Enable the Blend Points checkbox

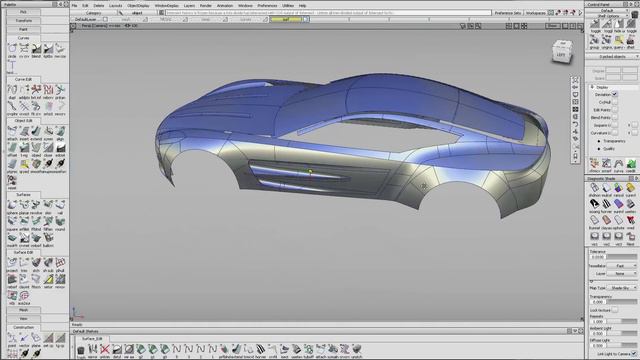pos(615,118)
